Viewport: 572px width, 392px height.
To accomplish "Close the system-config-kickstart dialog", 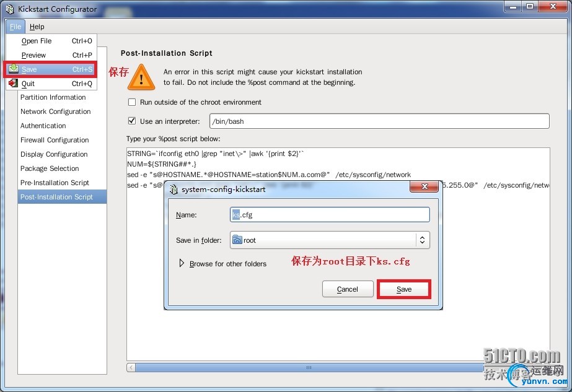I will (x=425, y=186).
